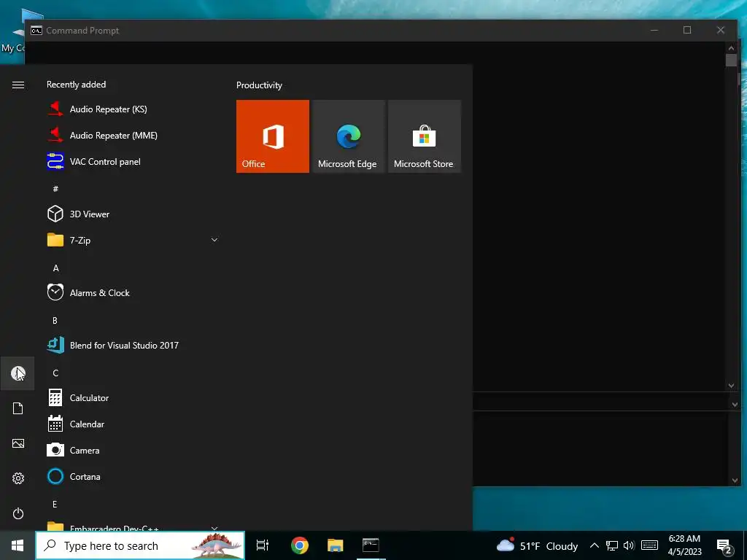Viewport: 747px width, 560px height.
Task: Click the Office tile
Action: pos(273,136)
